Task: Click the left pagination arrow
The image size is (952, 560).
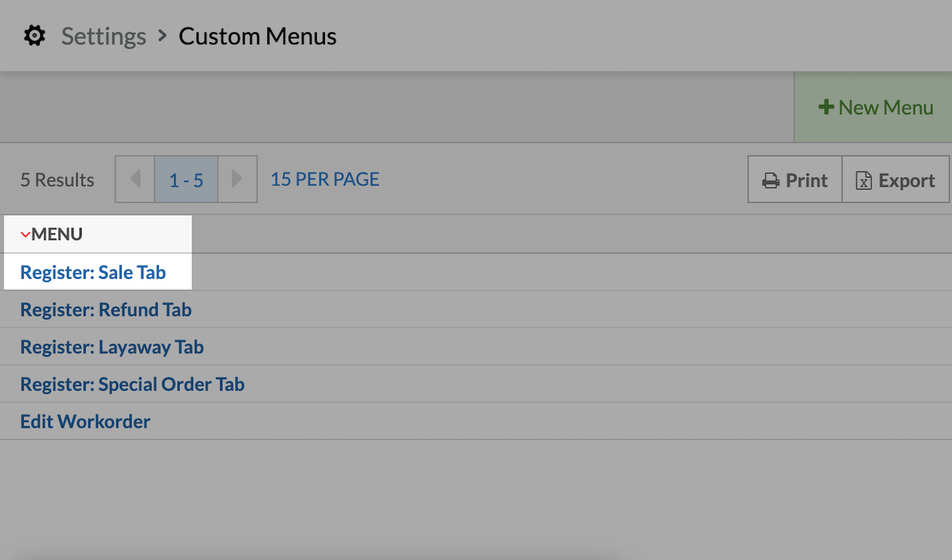Action: 135,179
